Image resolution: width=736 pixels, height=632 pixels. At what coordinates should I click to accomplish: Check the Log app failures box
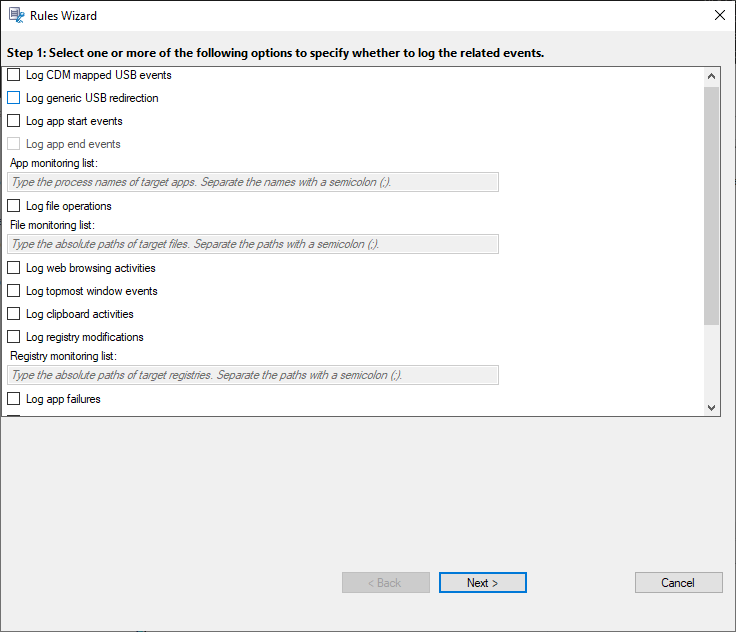click(x=14, y=399)
